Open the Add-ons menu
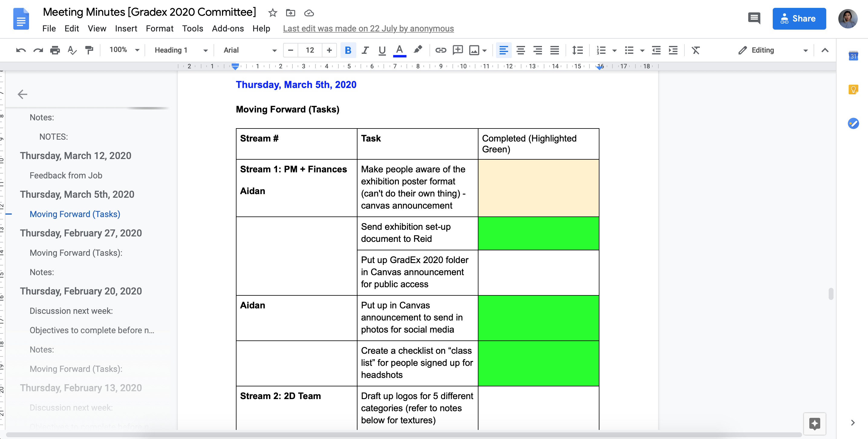868x439 pixels. pos(228,29)
